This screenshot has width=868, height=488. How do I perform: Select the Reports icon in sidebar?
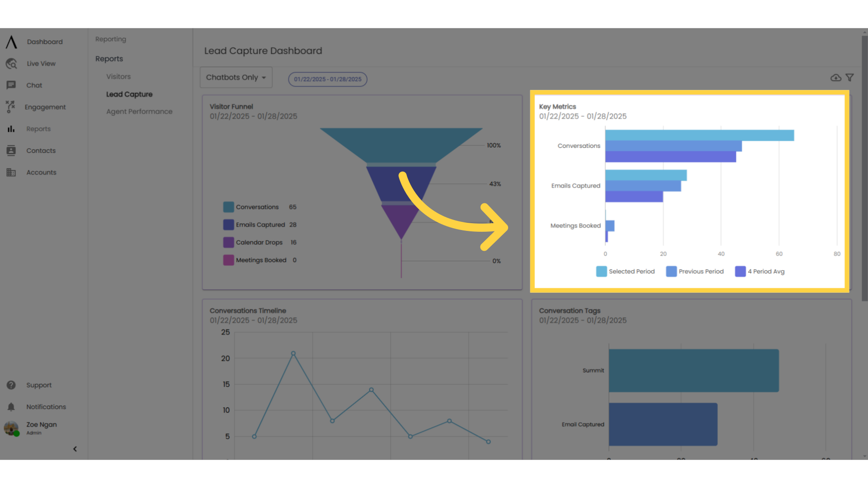tap(11, 129)
